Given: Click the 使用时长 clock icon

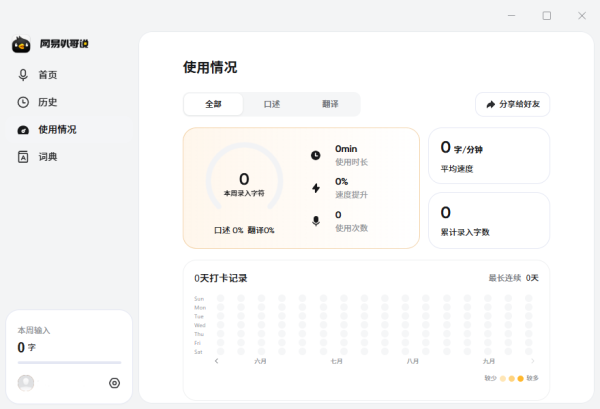Looking at the screenshot, I should [x=316, y=155].
